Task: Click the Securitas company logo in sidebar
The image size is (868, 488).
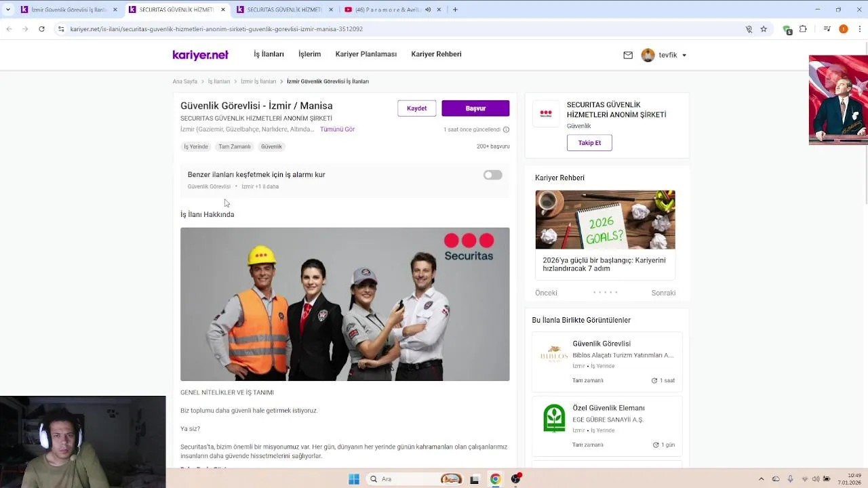Action: pos(546,114)
